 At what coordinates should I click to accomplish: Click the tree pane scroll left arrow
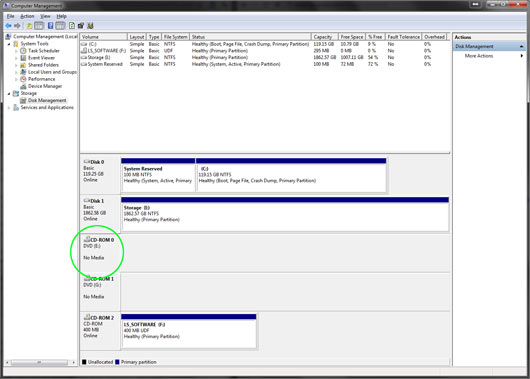[7, 362]
